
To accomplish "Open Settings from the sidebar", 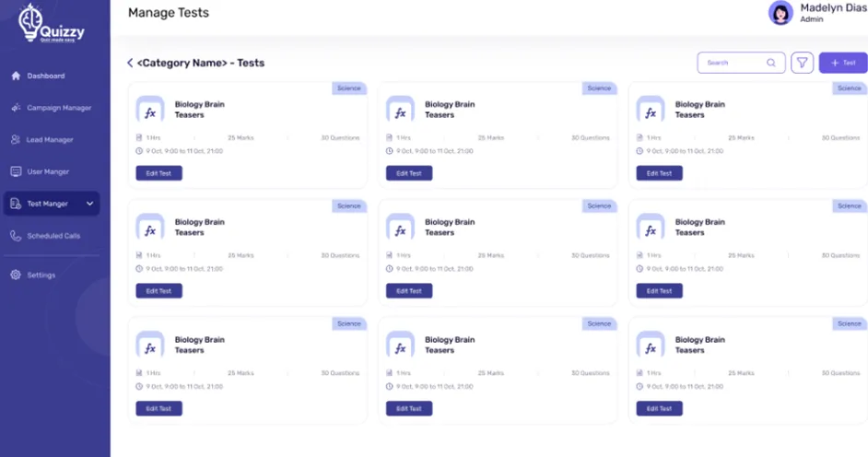I will [x=41, y=275].
